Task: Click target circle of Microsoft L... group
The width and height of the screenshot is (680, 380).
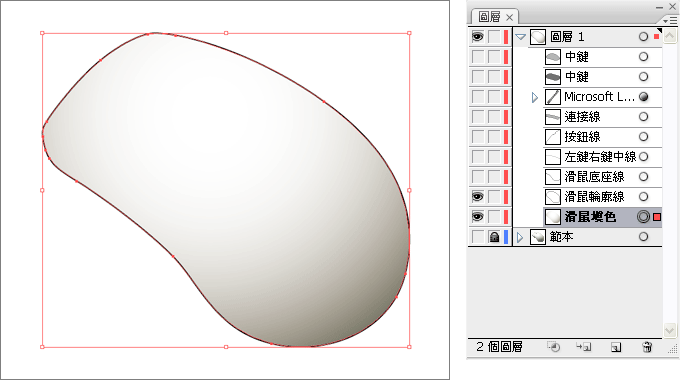Action: click(644, 97)
